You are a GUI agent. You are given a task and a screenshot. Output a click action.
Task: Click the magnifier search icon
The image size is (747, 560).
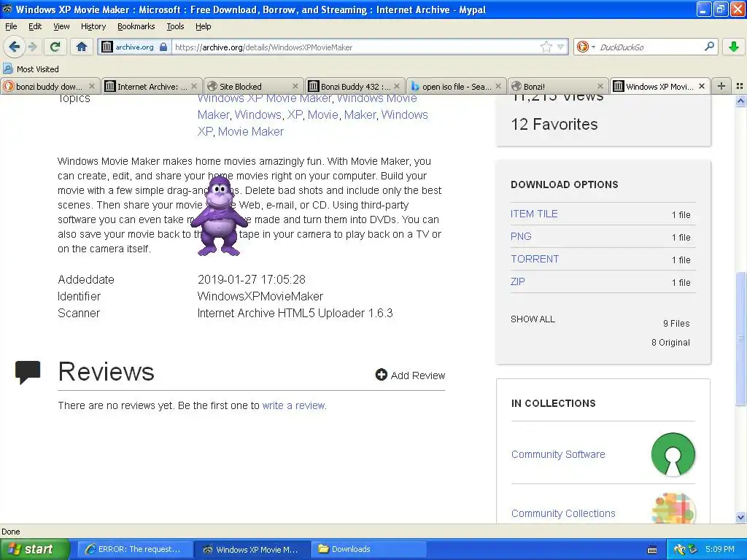709,47
